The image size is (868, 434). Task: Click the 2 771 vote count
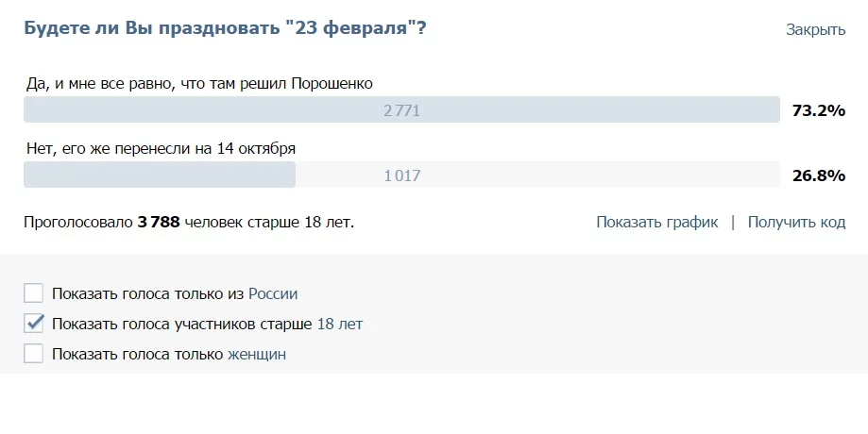401,110
